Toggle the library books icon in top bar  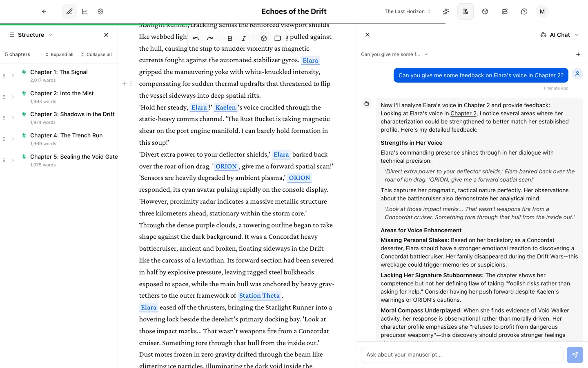465,11
